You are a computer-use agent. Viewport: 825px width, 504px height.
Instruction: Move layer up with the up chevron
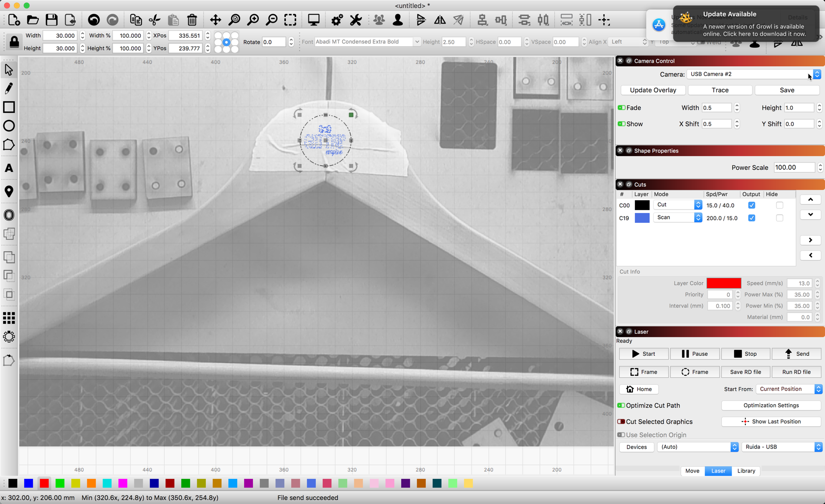[x=810, y=200]
